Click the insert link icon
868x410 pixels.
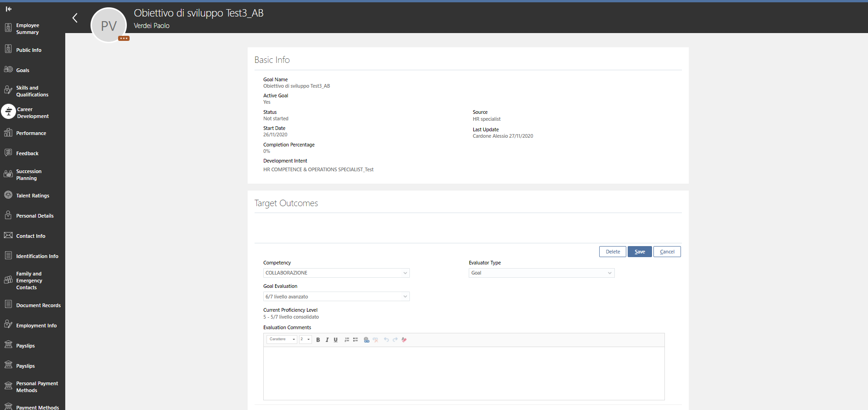[x=366, y=340]
